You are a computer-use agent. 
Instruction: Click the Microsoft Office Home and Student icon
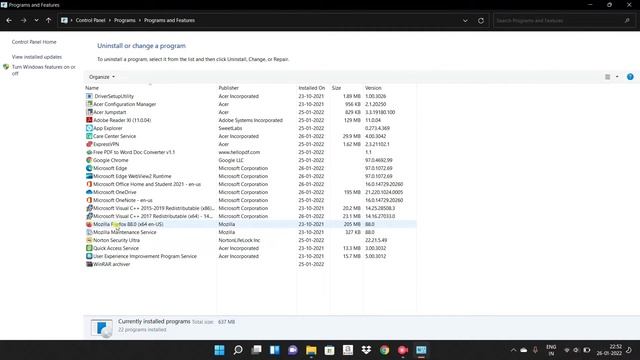89,184
